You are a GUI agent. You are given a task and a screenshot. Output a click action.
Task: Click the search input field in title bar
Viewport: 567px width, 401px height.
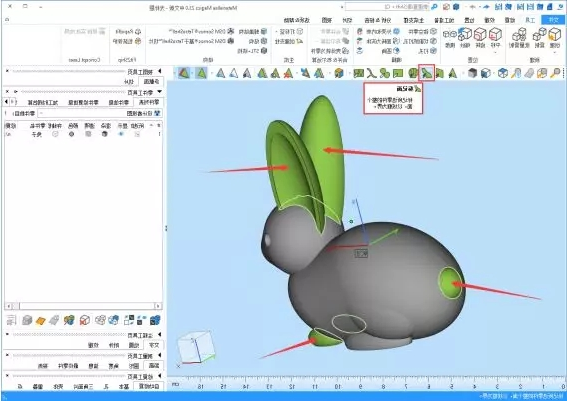coord(387,7)
